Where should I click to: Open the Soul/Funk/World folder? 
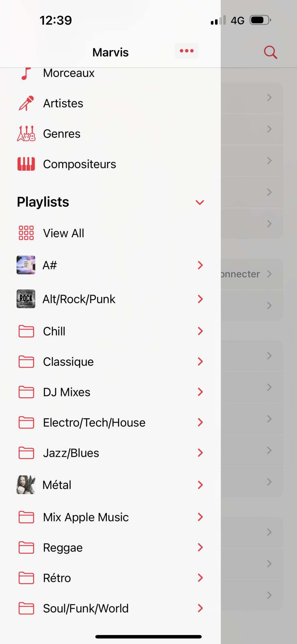(86, 608)
